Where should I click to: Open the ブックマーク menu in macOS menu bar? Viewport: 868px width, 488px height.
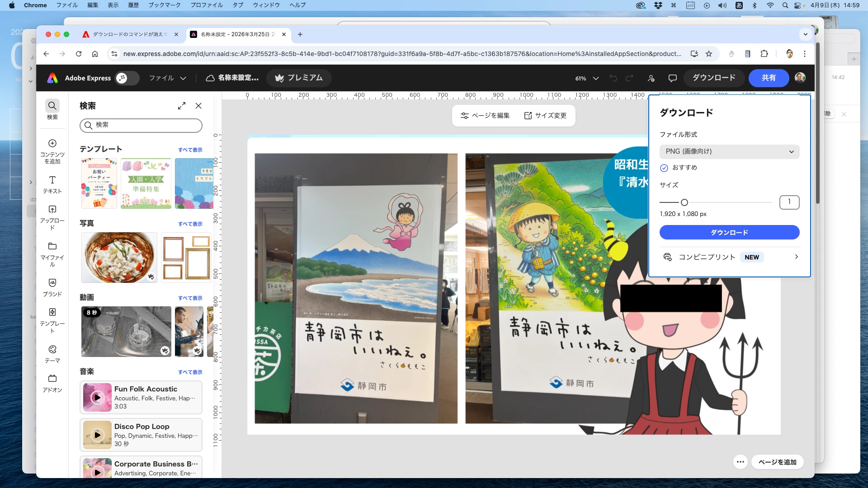coord(164,5)
